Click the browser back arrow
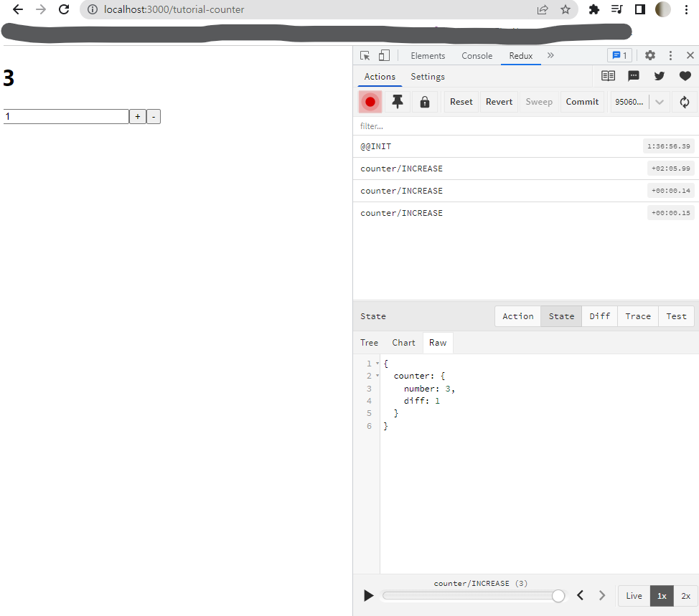The image size is (699, 616). pyautogui.click(x=18, y=9)
